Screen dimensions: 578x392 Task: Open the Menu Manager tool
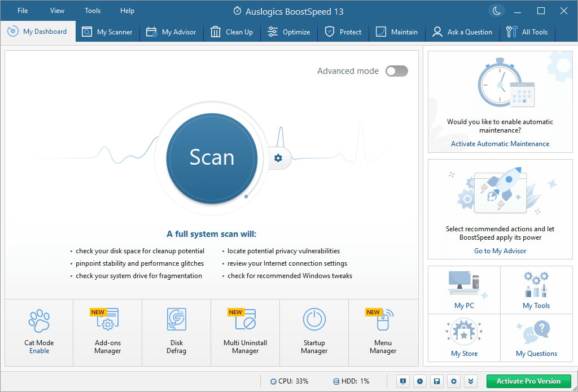[x=383, y=332]
